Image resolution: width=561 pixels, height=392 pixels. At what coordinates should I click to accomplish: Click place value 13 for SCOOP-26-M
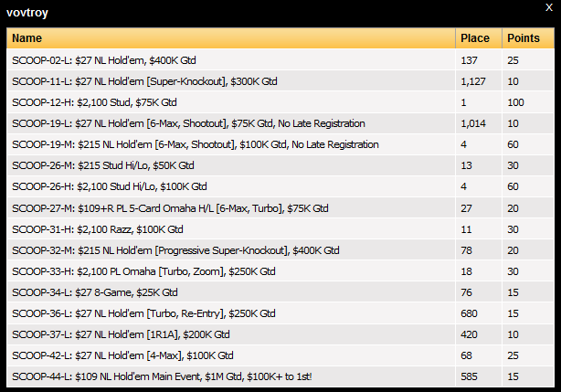tap(466, 165)
